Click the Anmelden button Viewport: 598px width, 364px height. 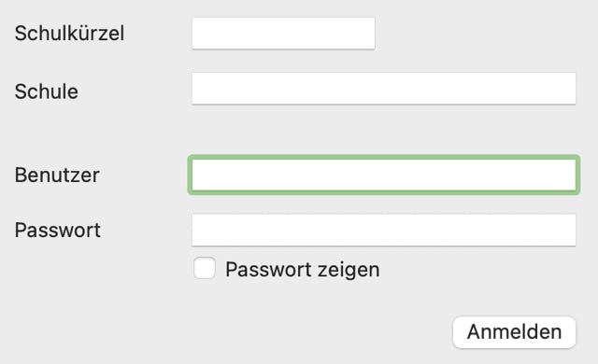[x=514, y=332]
